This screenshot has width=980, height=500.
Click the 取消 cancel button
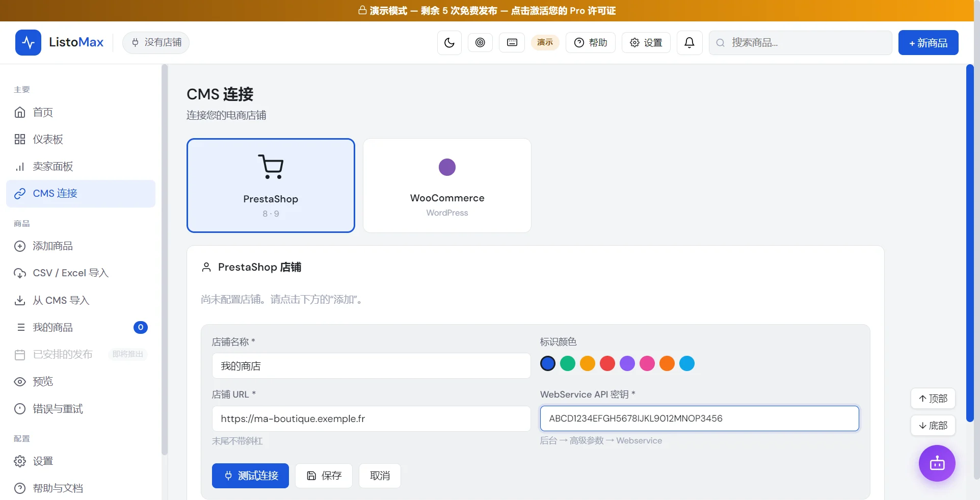380,476
